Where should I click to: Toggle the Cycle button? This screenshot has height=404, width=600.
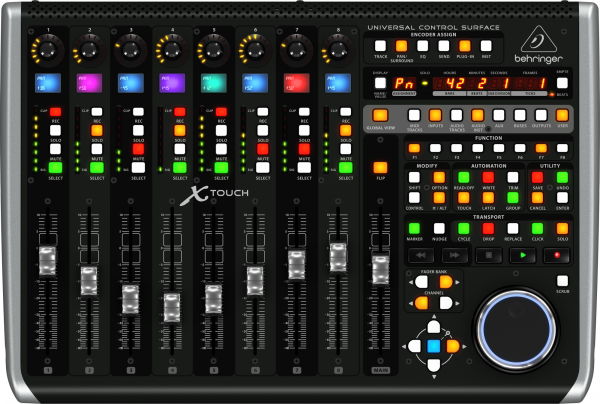(463, 229)
